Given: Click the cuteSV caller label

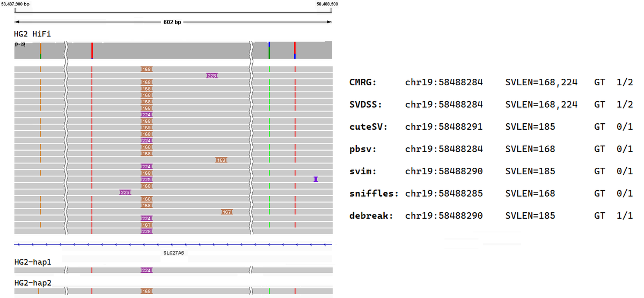Looking at the screenshot, I should [x=368, y=127].
